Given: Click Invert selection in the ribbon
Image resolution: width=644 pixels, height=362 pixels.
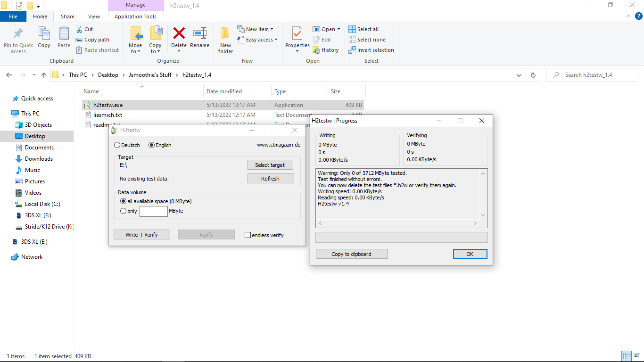Looking at the screenshot, I should coord(371,50).
